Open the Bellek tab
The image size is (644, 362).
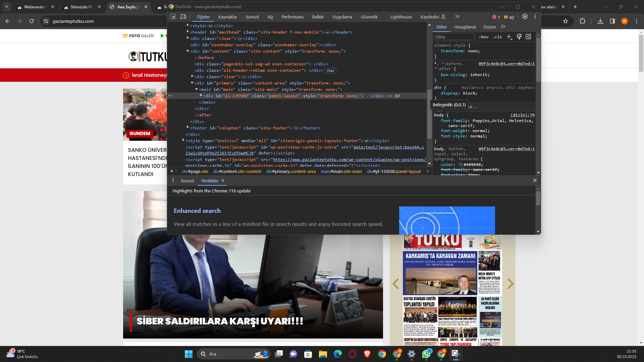(318, 17)
